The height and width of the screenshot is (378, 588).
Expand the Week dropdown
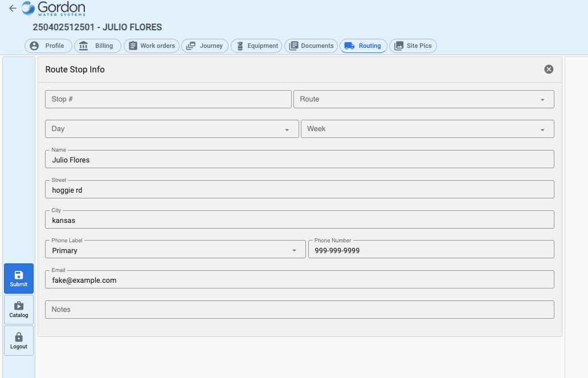(427, 129)
